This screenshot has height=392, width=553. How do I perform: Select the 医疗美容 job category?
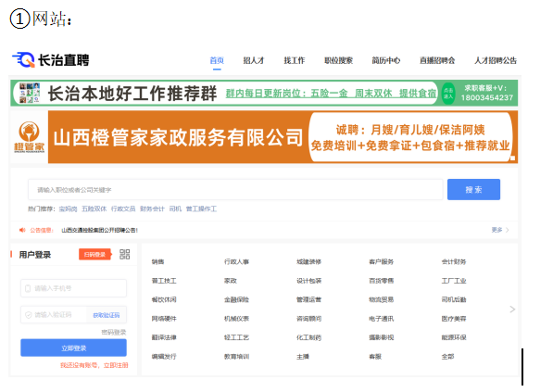click(x=454, y=319)
